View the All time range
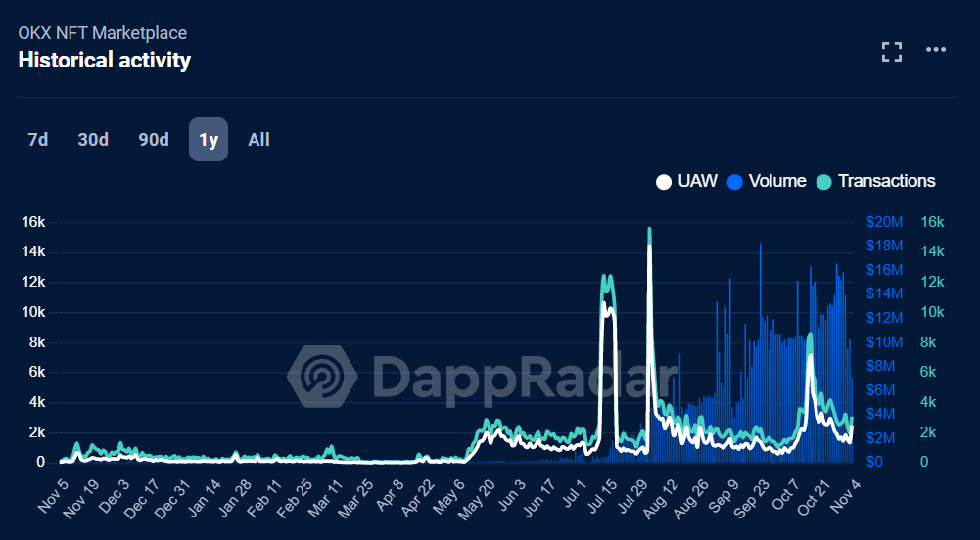This screenshot has width=980, height=540. pos(258,140)
